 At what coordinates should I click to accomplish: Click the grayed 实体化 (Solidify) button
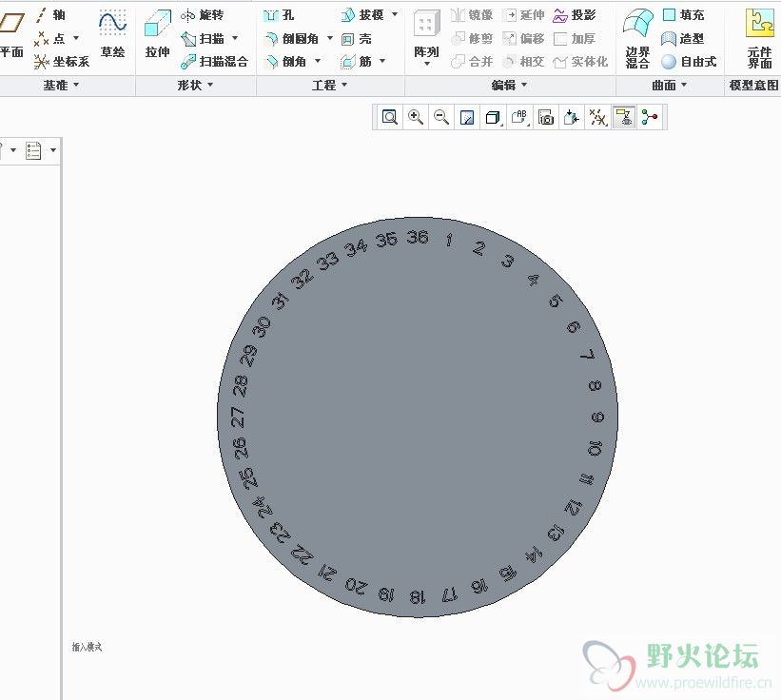point(580,62)
